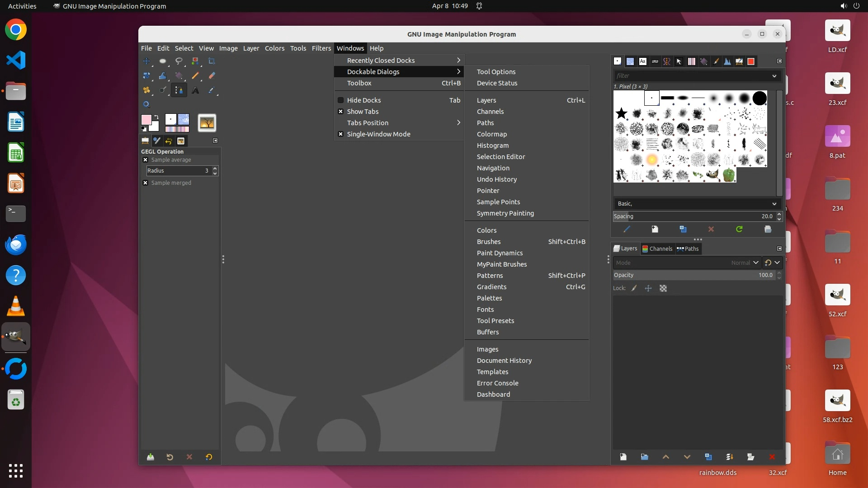
Task: Select the Crop tool
Action: [212, 61]
